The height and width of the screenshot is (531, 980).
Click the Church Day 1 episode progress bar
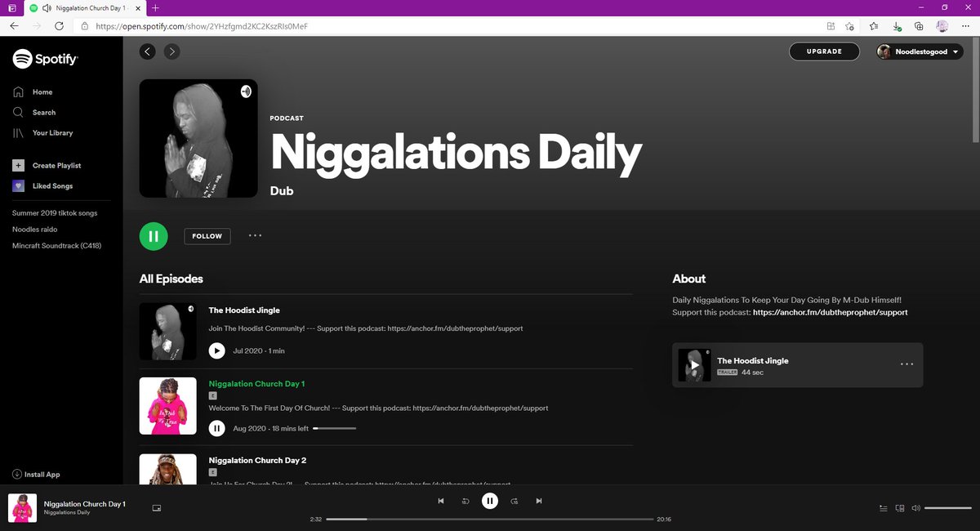pos(334,428)
